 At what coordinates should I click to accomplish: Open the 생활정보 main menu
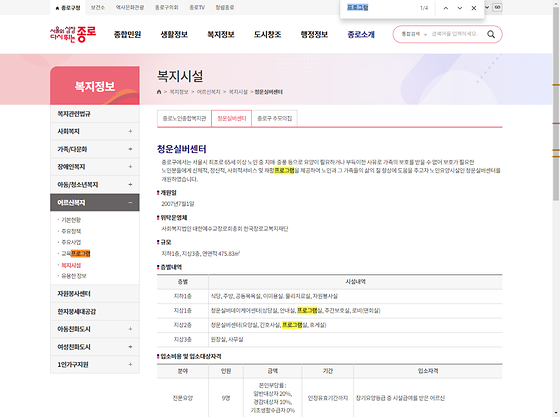tap(174, 35)
